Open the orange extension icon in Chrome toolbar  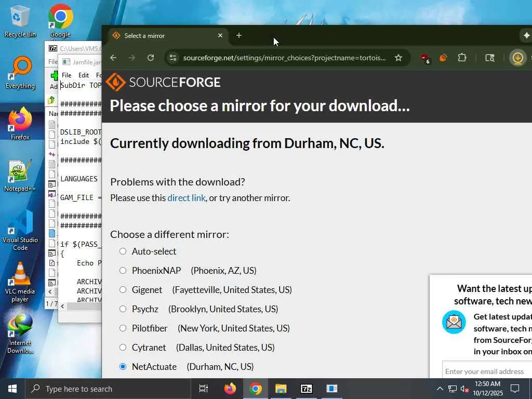coord(443,58)
